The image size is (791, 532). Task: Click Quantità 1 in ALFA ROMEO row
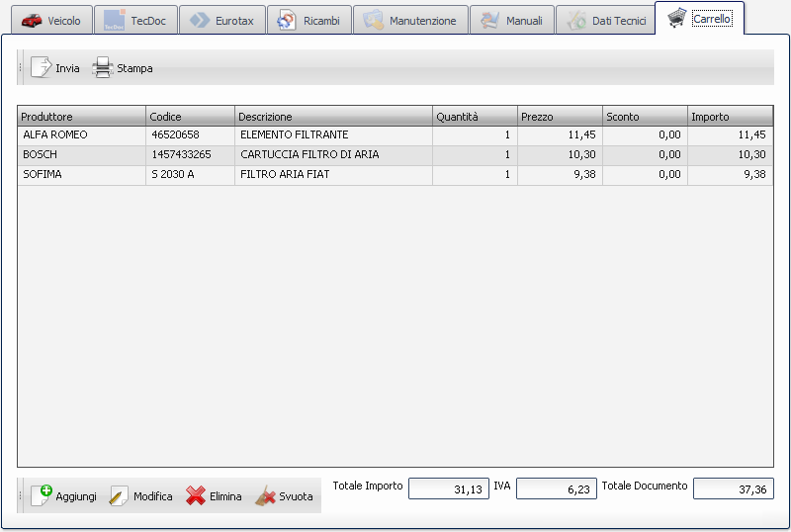click(475, 135)
